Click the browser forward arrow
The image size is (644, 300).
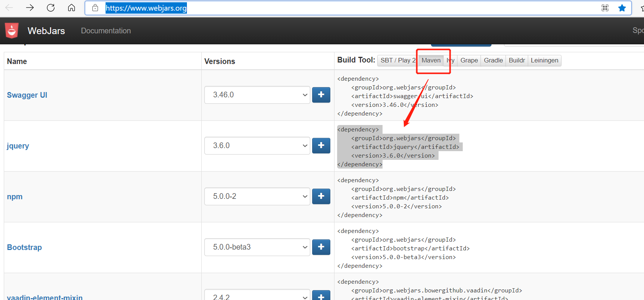tap(30, 8)
